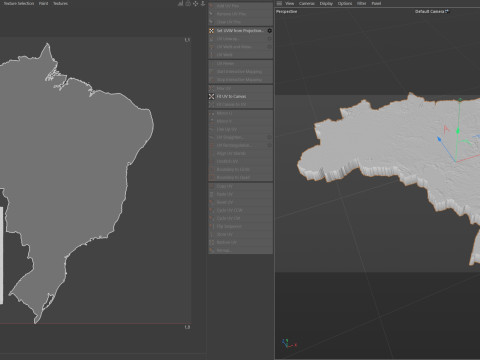Open UV Weld and Relax options gear
Image resolution: width=480 pixels, height=360 pixels.
pos(269,47)
